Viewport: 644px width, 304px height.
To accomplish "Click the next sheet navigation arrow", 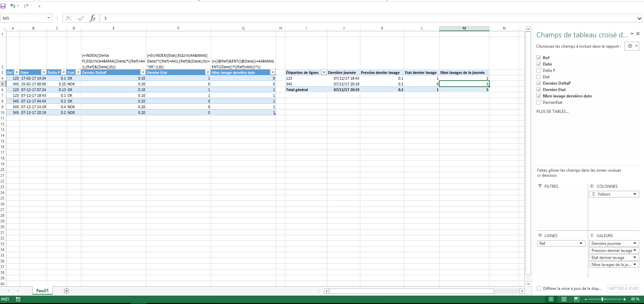I will 18,291.
